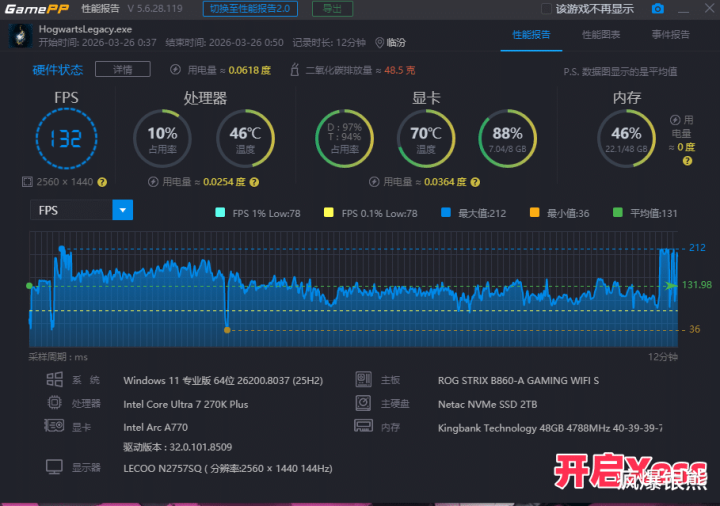Click the yellow FPS 0.1% Low legend swatch
The image size is (720, 506).
coord(328,213)
